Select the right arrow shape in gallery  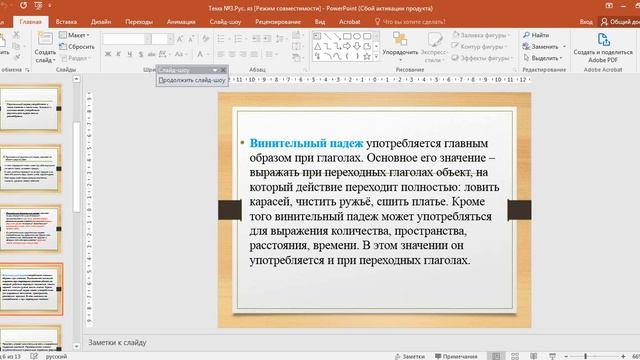pos(347,46)
